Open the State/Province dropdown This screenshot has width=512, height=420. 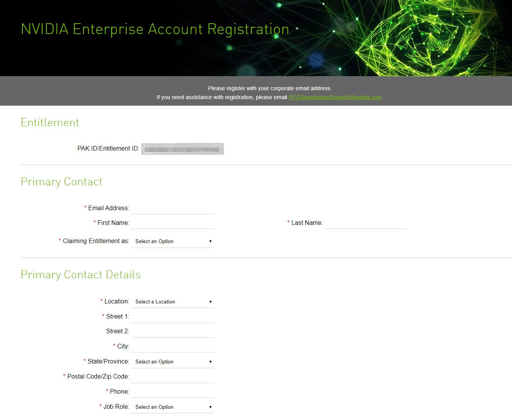(x=173, y=362)
